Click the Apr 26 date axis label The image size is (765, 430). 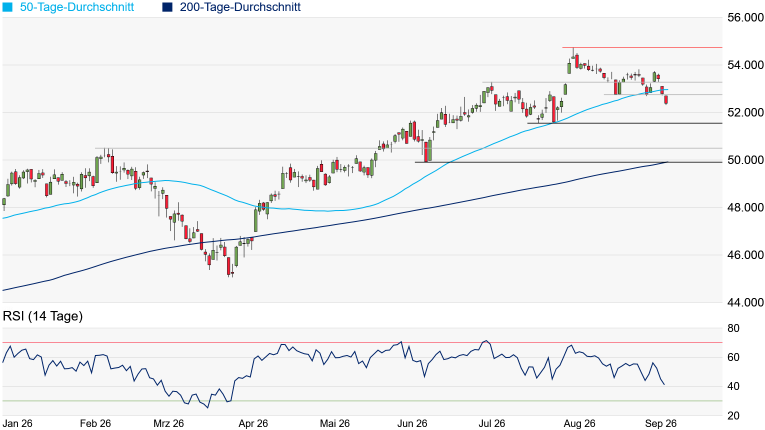[253, 423]
